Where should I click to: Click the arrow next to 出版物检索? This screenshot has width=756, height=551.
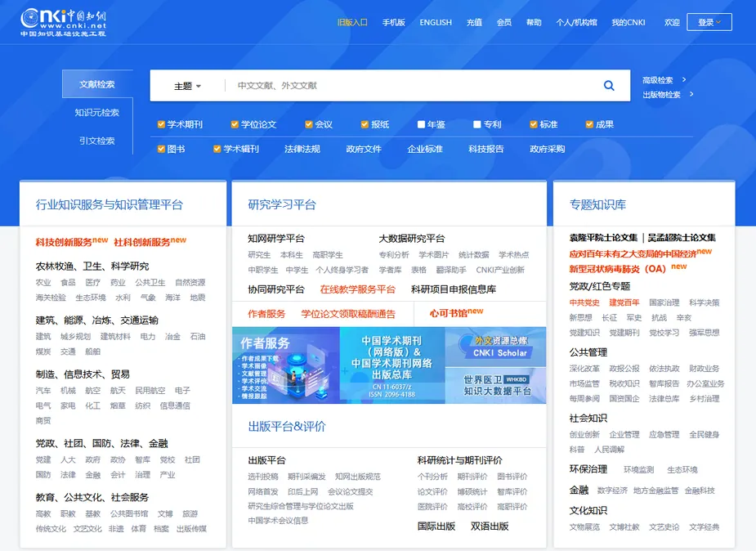[691, 94]
